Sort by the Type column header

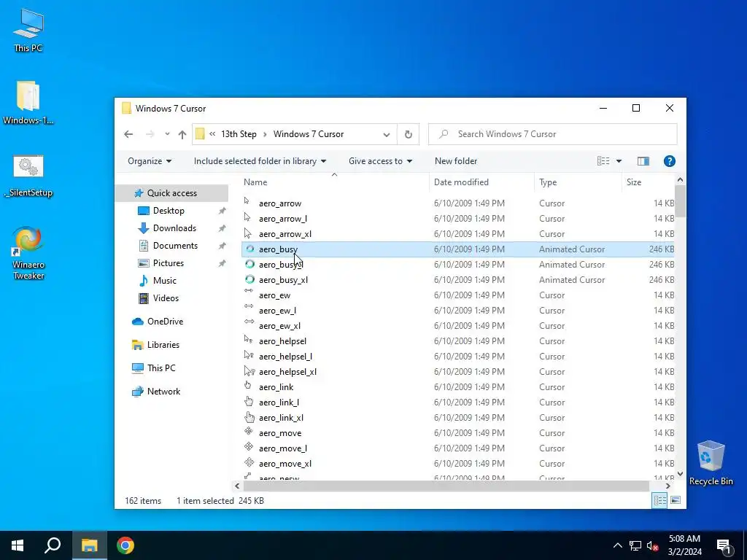coord(578,182)
